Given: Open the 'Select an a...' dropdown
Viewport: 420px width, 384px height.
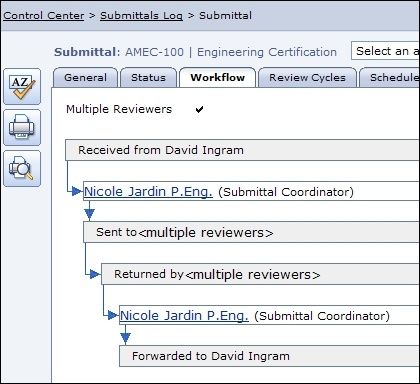Looking at the screenshot, I should (x=385, y=51).
